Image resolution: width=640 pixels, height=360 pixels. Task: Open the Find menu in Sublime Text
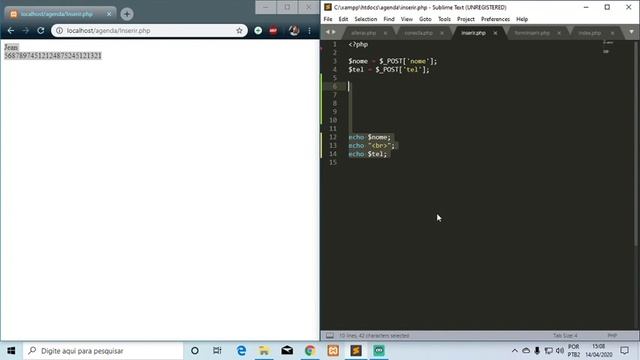click(x=389, y=19)
